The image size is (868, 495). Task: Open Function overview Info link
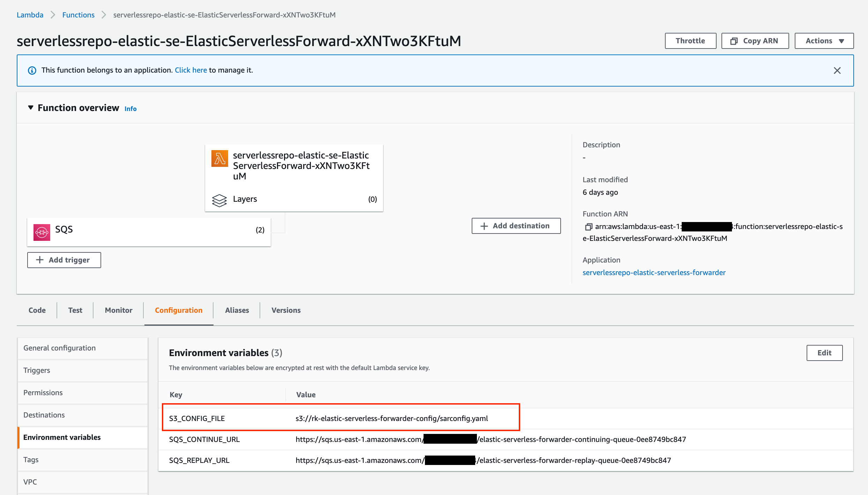[x=130, y=109]
